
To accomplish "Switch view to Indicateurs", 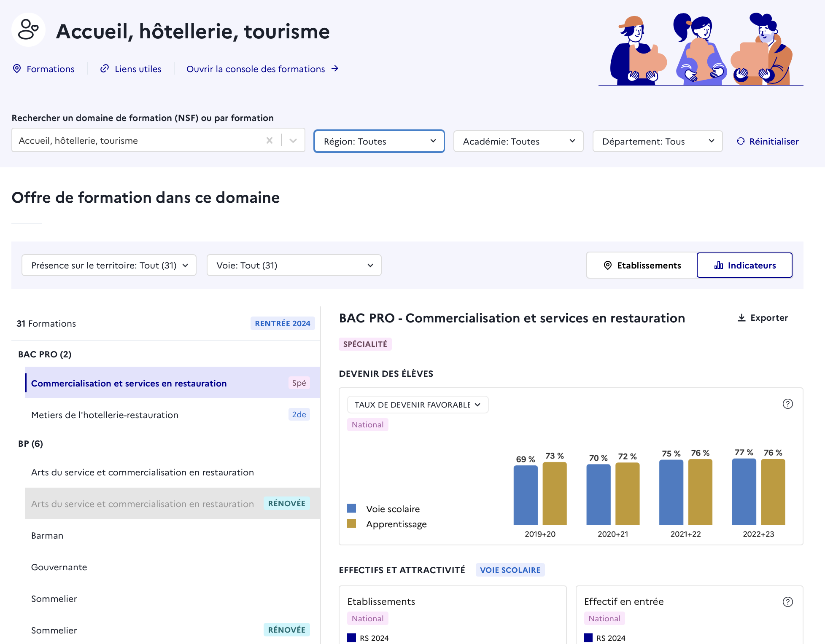I will click(745, 266).
